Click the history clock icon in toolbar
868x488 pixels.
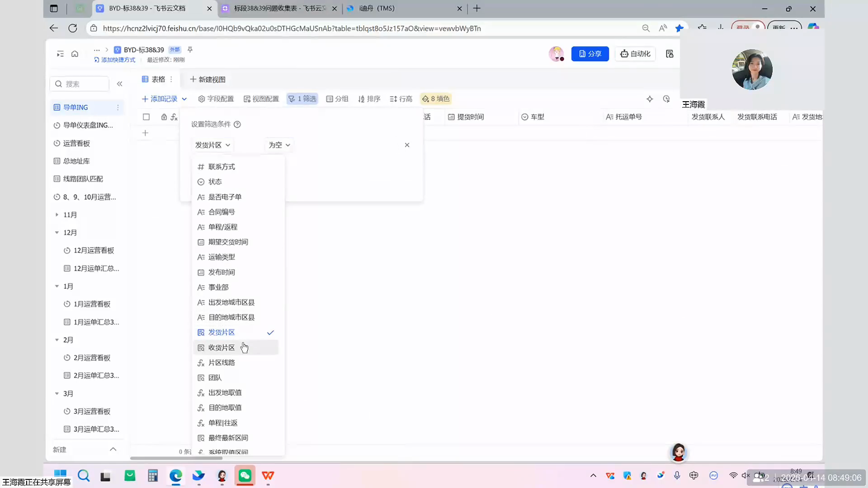(x=666, y=99)
